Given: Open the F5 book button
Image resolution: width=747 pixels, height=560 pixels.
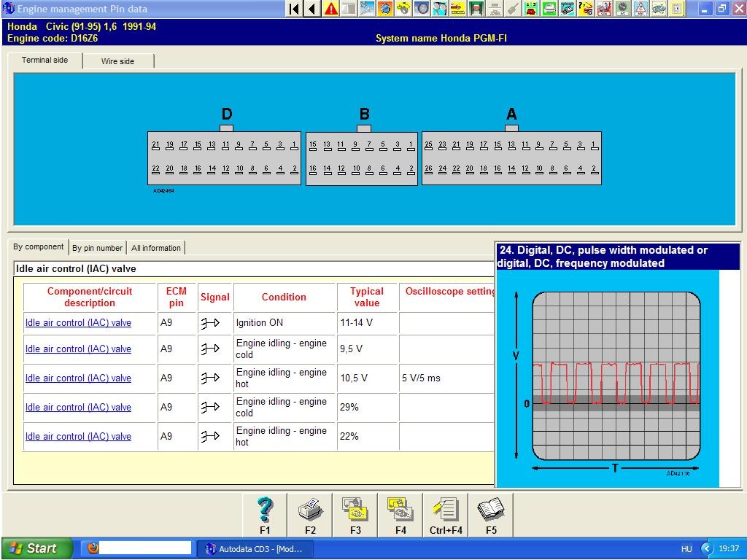Looking at the screenshot, I should [491, 516].
